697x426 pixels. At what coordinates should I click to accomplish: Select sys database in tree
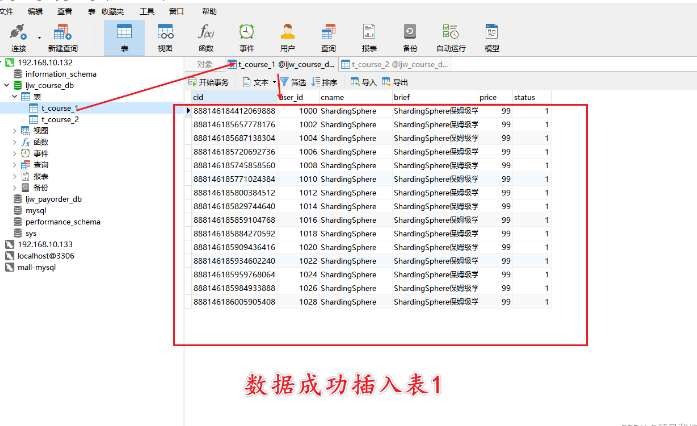(x=31, y=233)
